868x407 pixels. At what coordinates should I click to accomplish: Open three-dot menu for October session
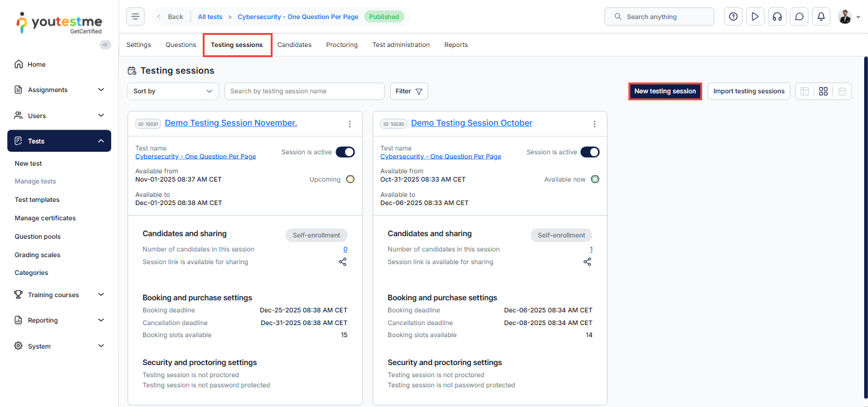pyautogui.click(x=594, y=124)
